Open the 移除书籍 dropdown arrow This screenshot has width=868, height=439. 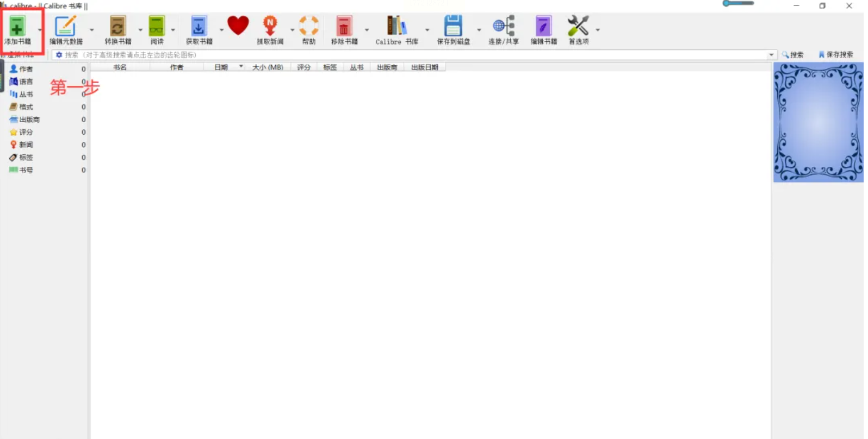[x=367, y=30]
